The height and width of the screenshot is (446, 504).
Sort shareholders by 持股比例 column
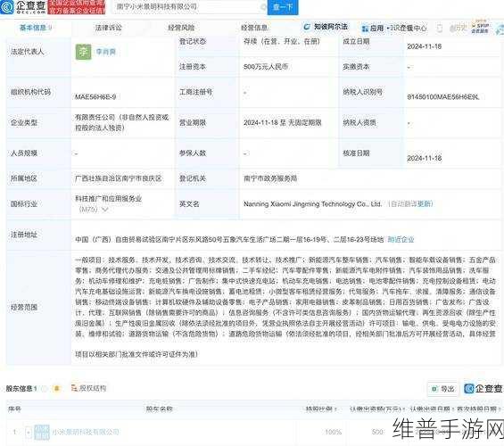[320, 409]
